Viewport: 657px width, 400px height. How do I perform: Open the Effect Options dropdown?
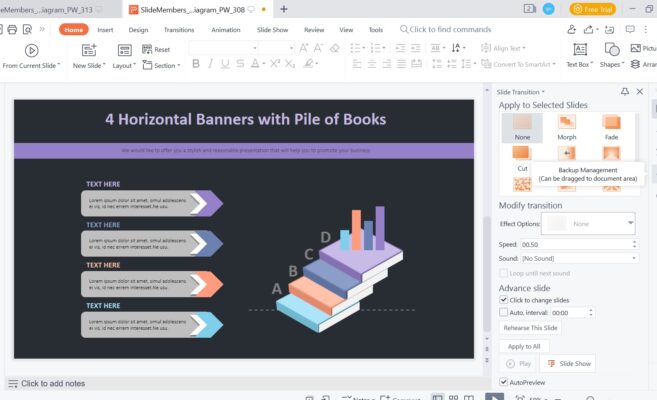point(588,223)
